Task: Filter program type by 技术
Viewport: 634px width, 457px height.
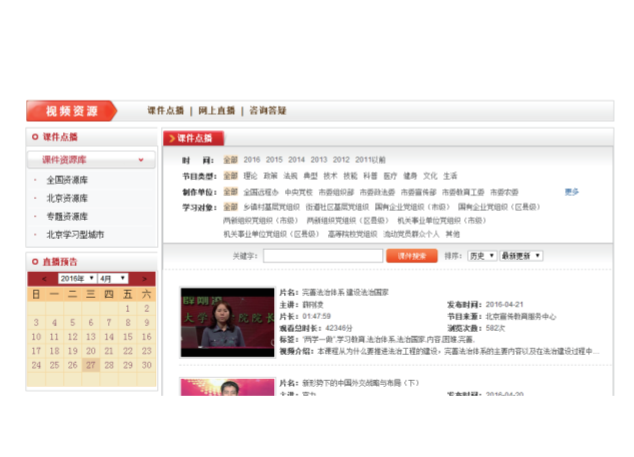Action: click(330, 176)
